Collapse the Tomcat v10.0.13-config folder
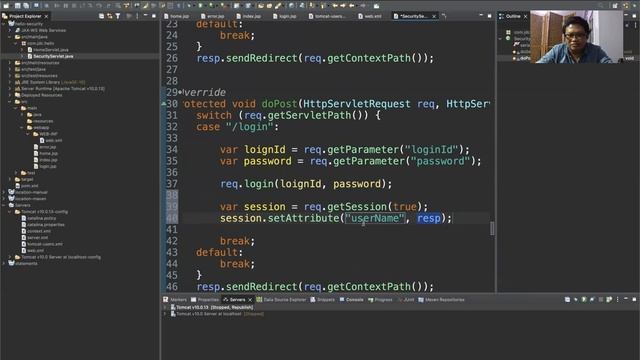640x360 pixels. [x=10, y=212]
